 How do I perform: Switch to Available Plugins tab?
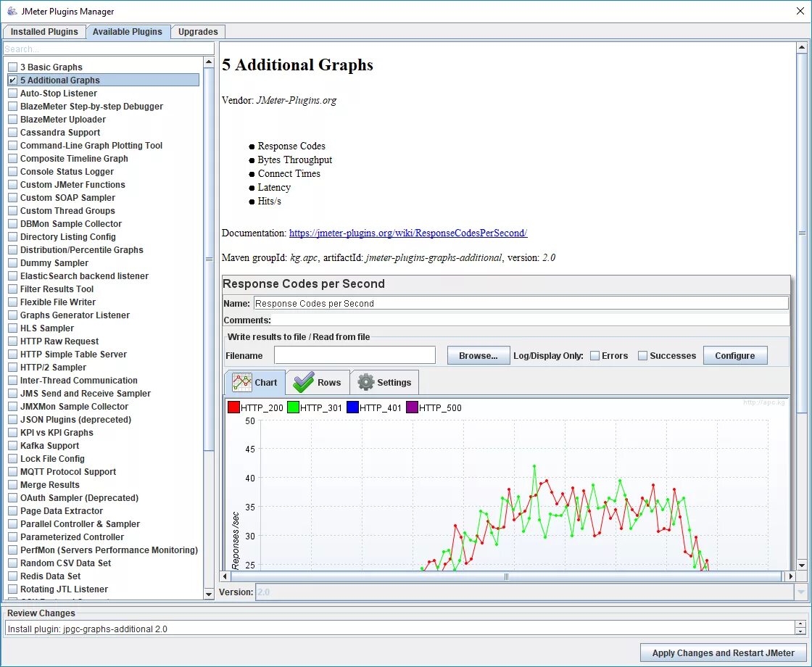tap(128, 32)
